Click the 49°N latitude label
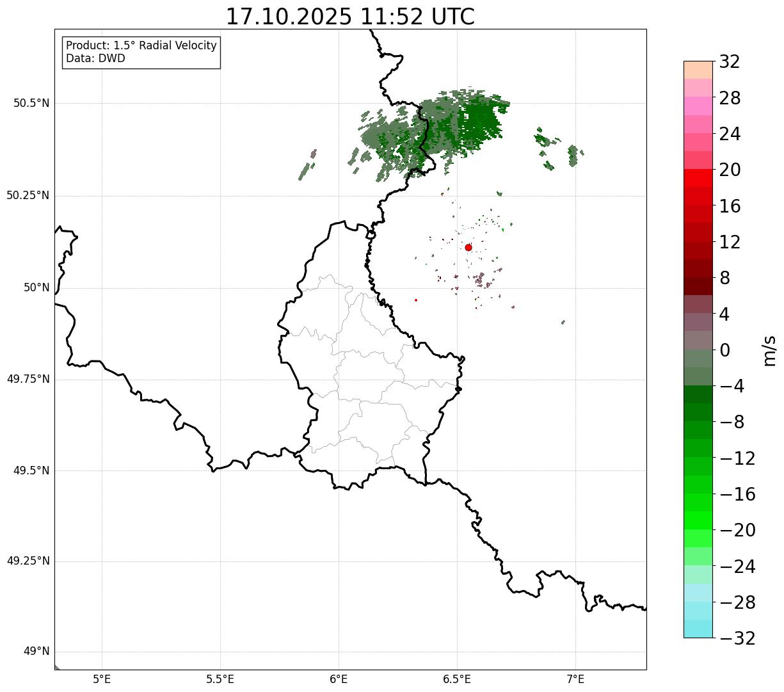The image size is (784, 692). [x=36, y=651]
